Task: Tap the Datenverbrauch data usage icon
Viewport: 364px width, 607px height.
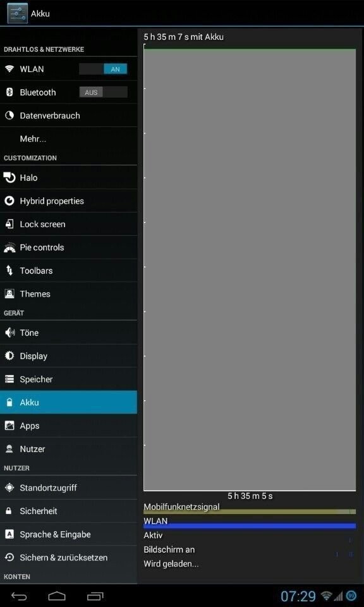Action: pyautogui.click(x=9, y=115)
